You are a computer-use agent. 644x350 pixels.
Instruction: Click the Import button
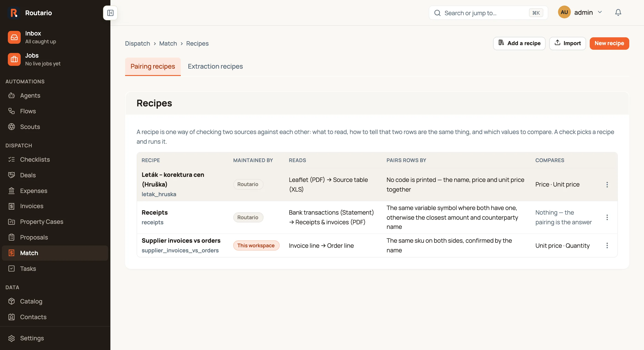click(x=567, y=43)
